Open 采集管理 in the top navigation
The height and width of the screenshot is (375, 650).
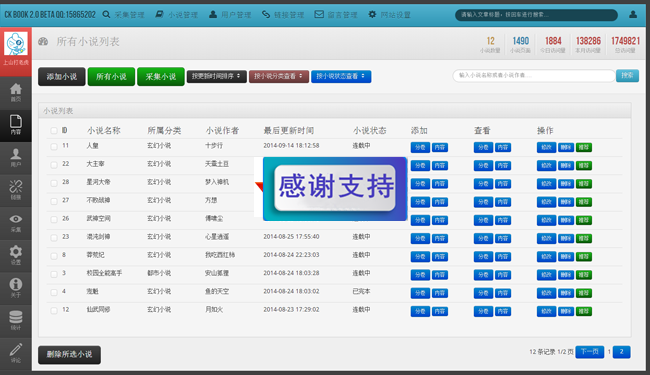point(124,15)
